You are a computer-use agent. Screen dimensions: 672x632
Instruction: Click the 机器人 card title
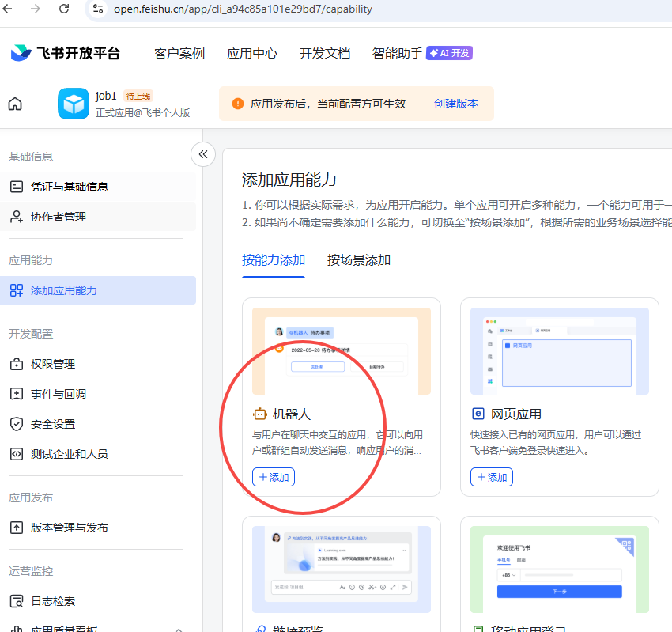(292, 414)
